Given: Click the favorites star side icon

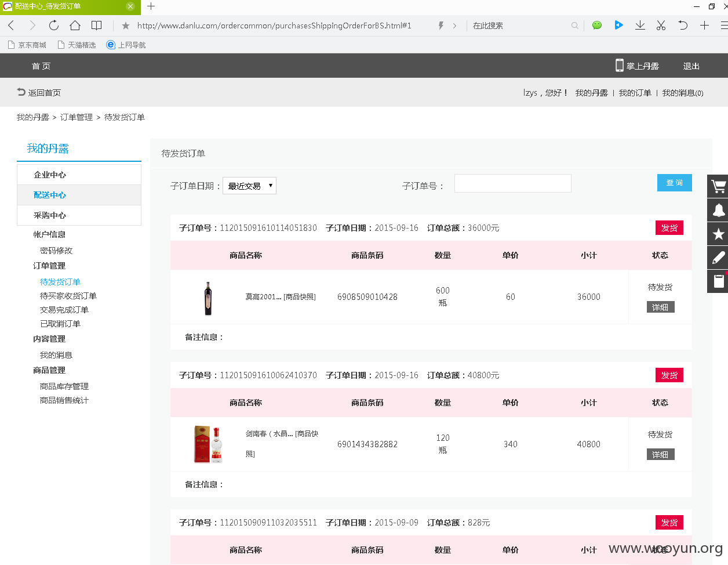Looking at the screenshot, I should [x=718, y=234].
